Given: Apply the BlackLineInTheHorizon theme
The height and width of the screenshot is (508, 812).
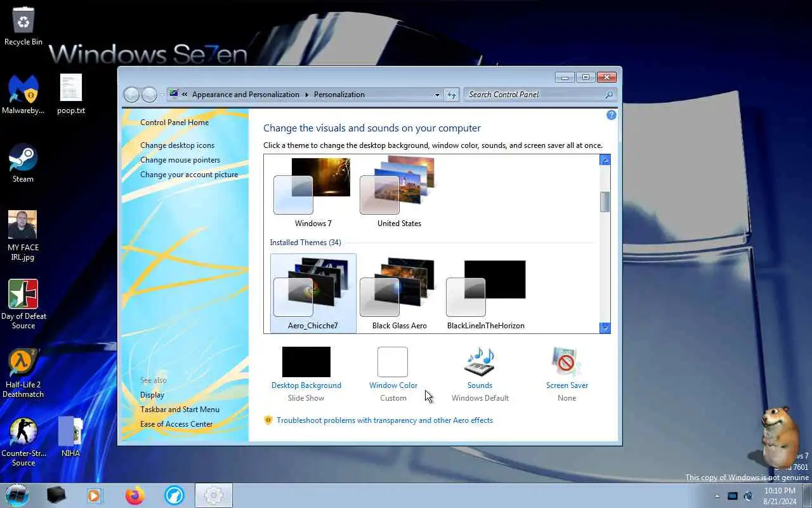Looking at the screenshot, I should tap(486, 293).
